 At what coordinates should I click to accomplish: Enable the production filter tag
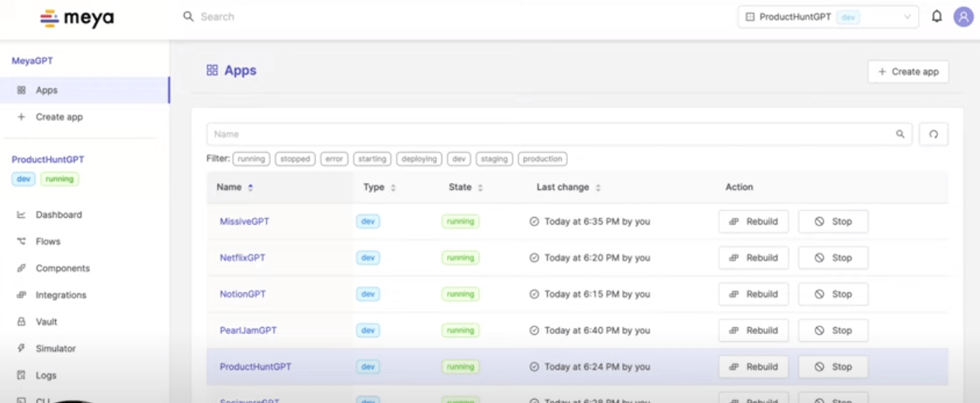(542, 159)
